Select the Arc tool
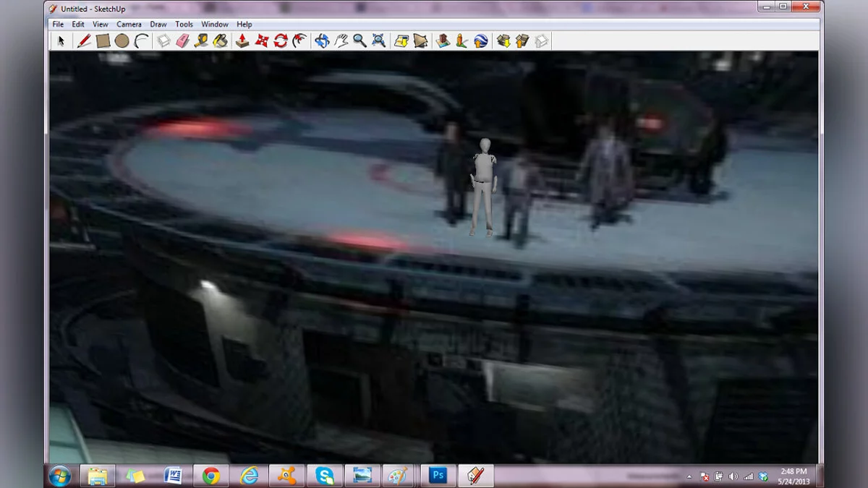 pos(141,41)
